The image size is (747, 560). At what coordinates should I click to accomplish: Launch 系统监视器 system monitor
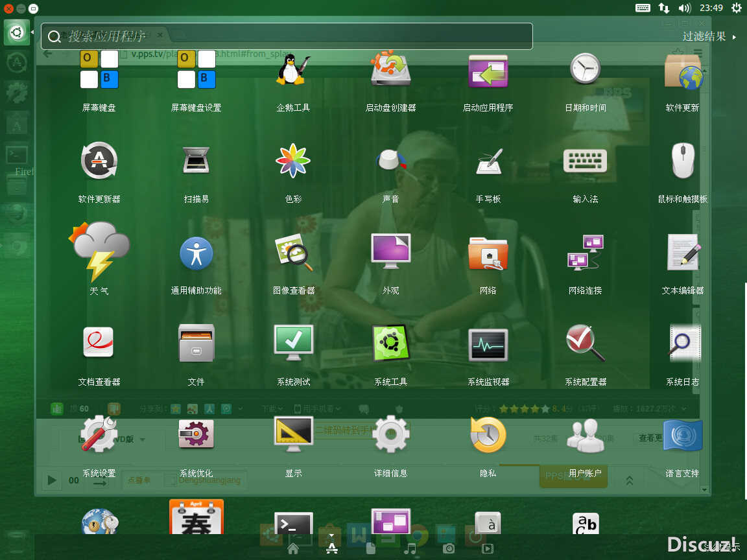(488, 345)
